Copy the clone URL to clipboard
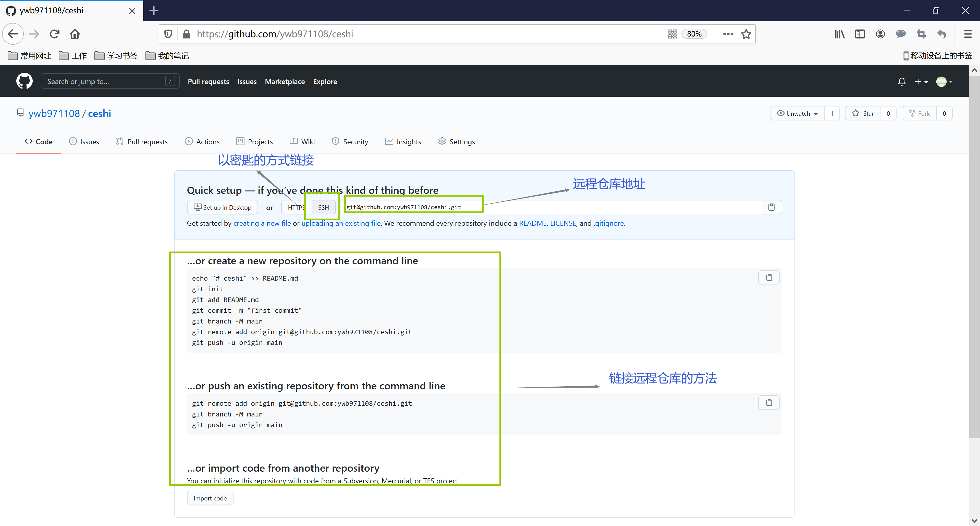The image size is (980, 526). (x=771, y=207)
